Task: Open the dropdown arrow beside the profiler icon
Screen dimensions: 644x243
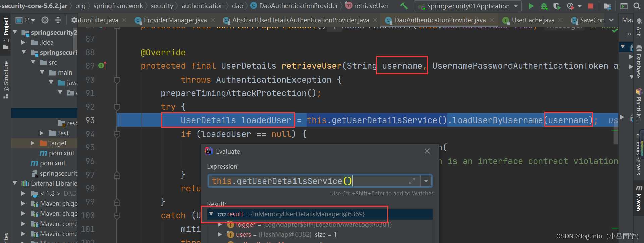Action: (580, 6)
